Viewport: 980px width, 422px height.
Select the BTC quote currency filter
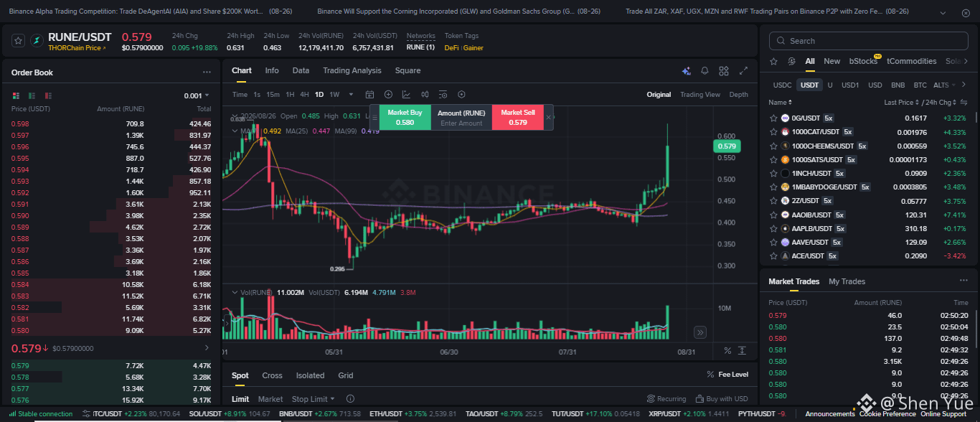[x=920, y=85]
